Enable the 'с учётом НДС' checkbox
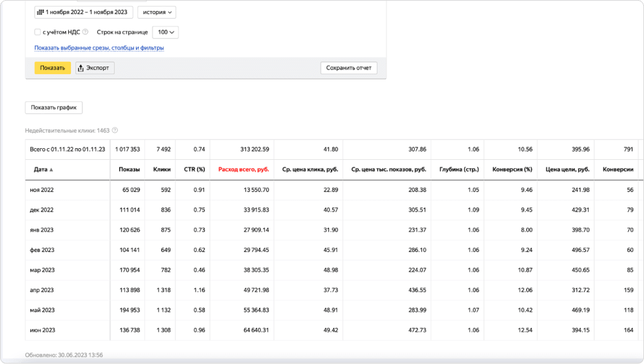644x364 pixels. click(x=37, y=32)
